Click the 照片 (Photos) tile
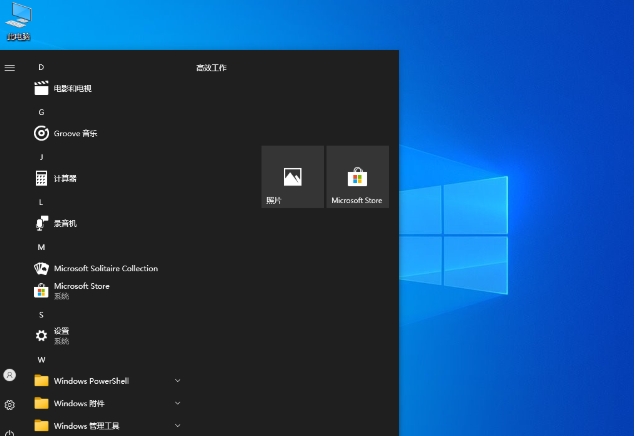 [x=292, y=177]
